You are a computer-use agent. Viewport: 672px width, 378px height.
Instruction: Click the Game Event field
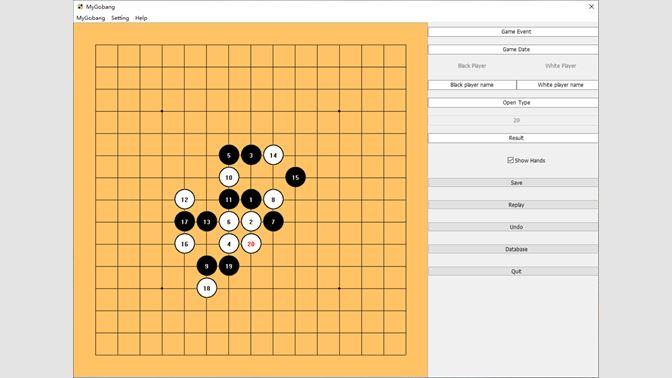click(x=513, y=32)
